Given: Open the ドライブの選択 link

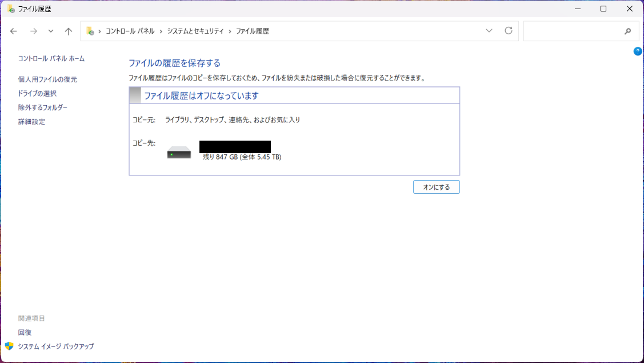Looking at the screenshot, I should click(x=37, y=93).
